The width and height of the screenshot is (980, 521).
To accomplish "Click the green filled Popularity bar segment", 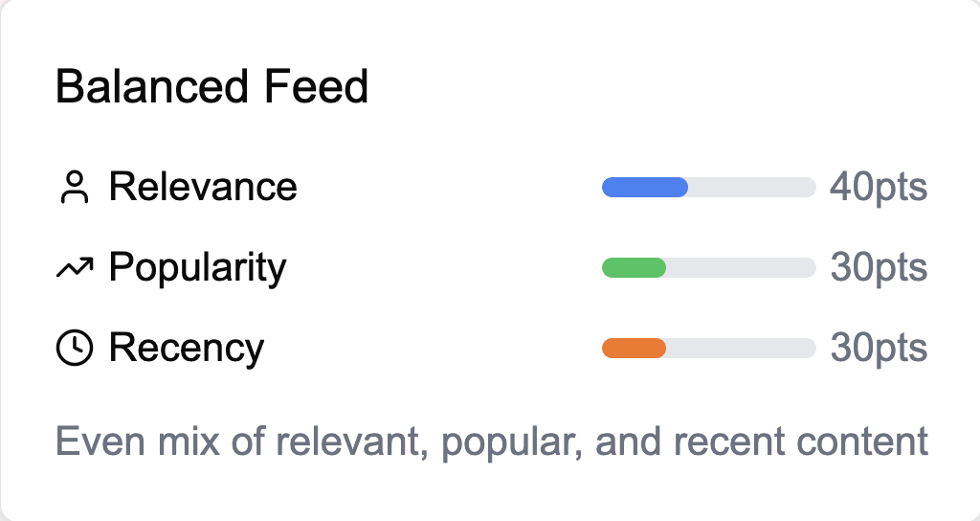I will tap(634, 268).
